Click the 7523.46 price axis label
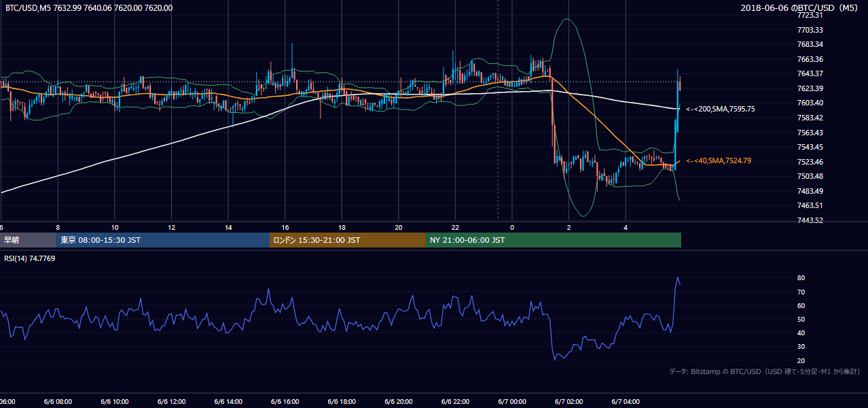Screen dimensions: 868x408 810,162
